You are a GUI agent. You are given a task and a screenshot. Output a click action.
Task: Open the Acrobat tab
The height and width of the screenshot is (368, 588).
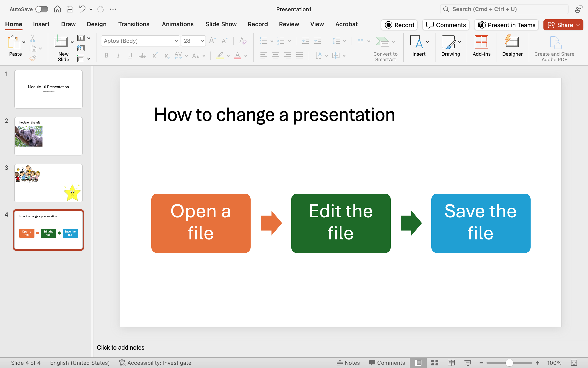point(346,24)
